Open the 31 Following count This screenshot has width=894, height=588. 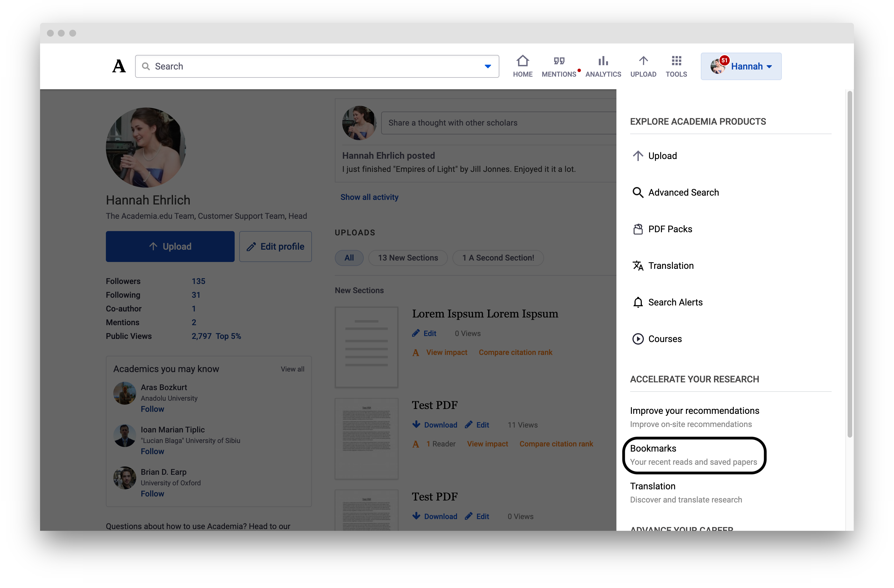(x=196, y=295)
